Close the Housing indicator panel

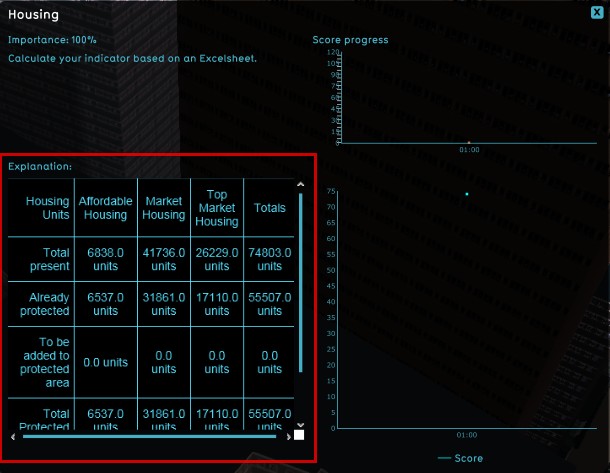[597, 13]
